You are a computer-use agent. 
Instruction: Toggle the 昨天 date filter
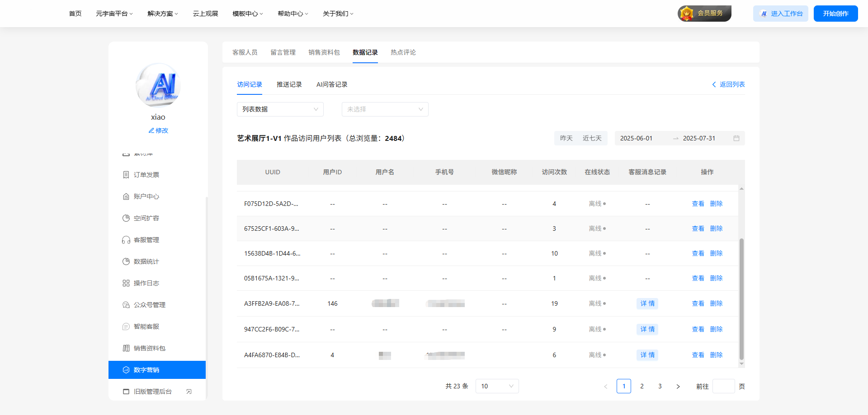click(566, 138)
